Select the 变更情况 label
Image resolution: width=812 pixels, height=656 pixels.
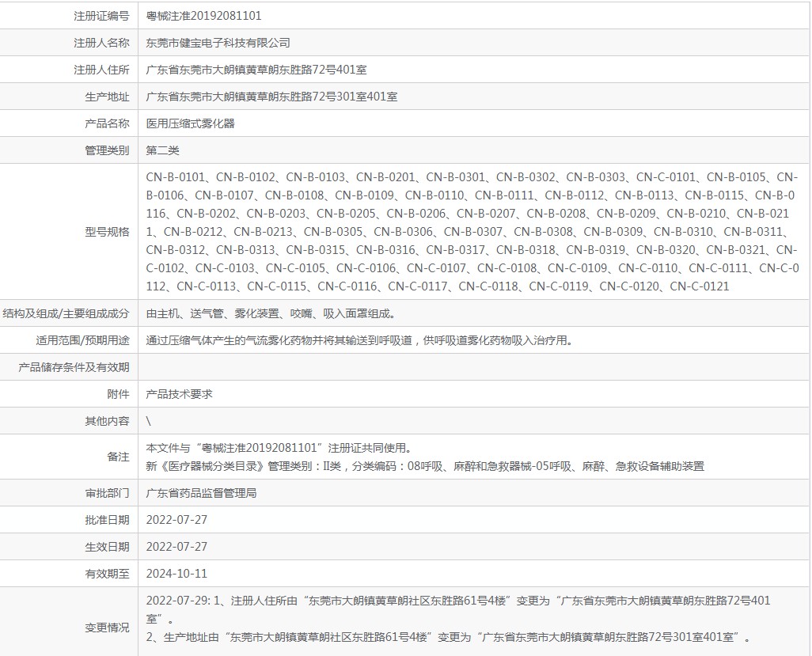pyautogui.click(x=107, y=628)
